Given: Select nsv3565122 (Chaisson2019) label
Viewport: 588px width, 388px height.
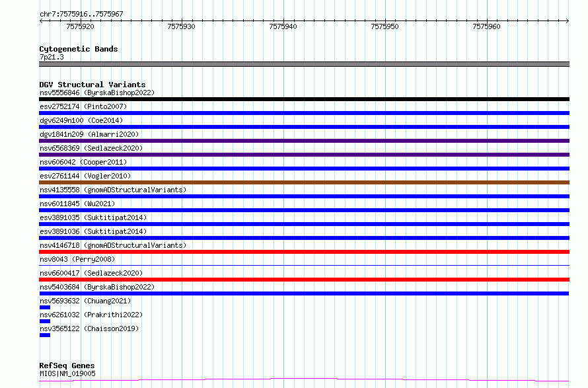Looking at the screenshot, I should (89, 329).
